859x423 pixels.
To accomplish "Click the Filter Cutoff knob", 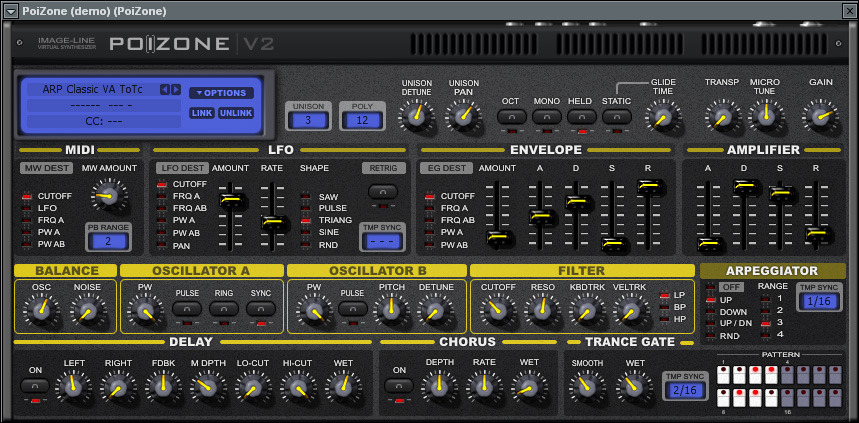I will click(497, 310).
